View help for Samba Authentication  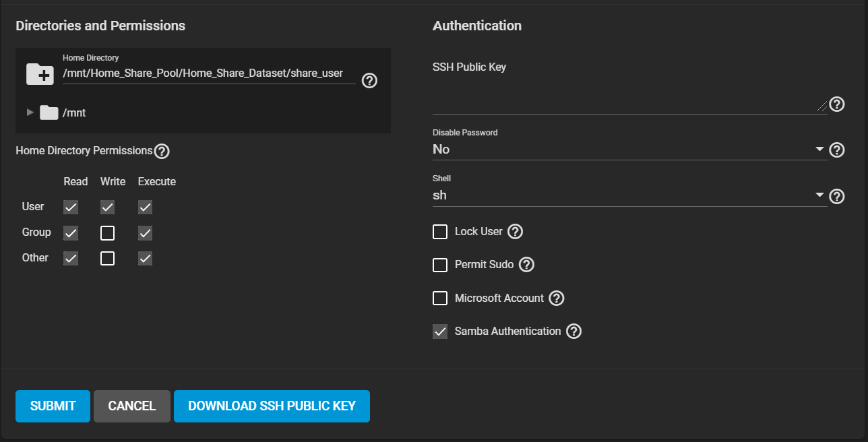[x=573, y=331]
